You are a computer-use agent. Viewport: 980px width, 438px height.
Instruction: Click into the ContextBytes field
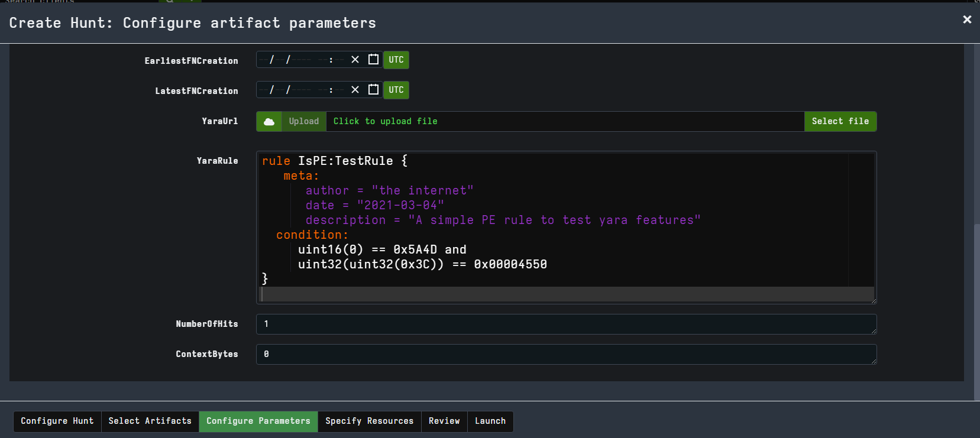click(x=566, y=354)
